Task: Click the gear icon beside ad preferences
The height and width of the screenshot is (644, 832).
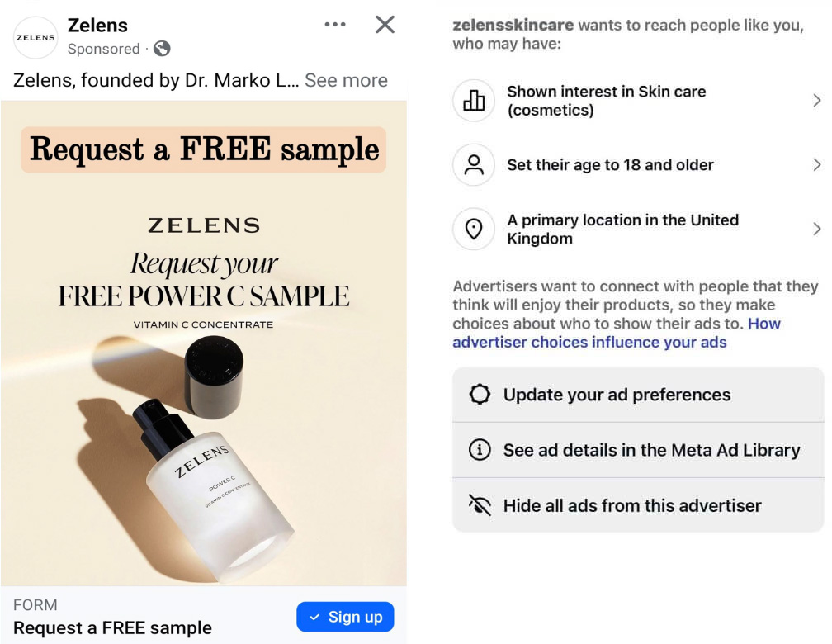Action: point(480,395)
